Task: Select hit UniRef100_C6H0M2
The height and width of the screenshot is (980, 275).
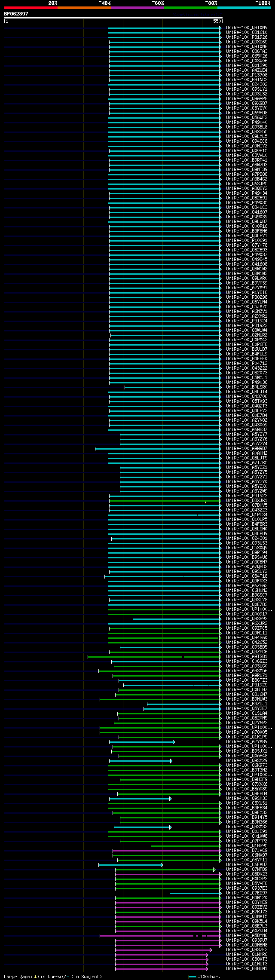Action: [247, 591]
